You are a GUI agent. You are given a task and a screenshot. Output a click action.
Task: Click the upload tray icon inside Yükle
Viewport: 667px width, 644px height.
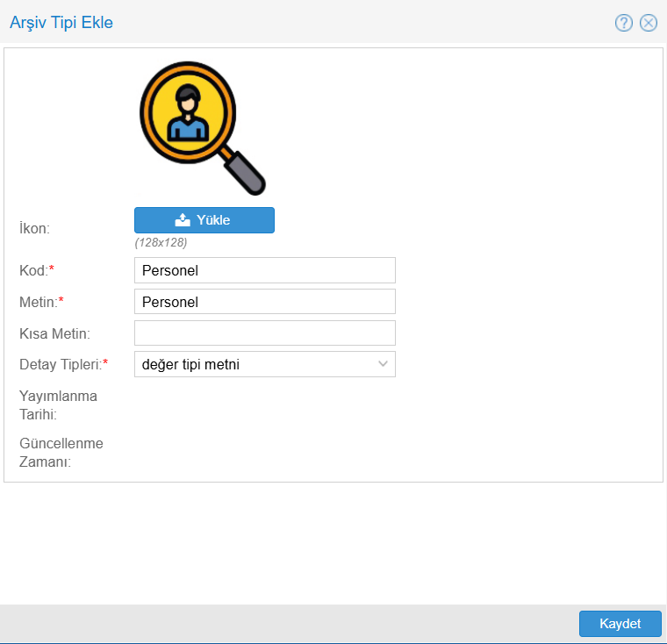click(x=183, y=220)
